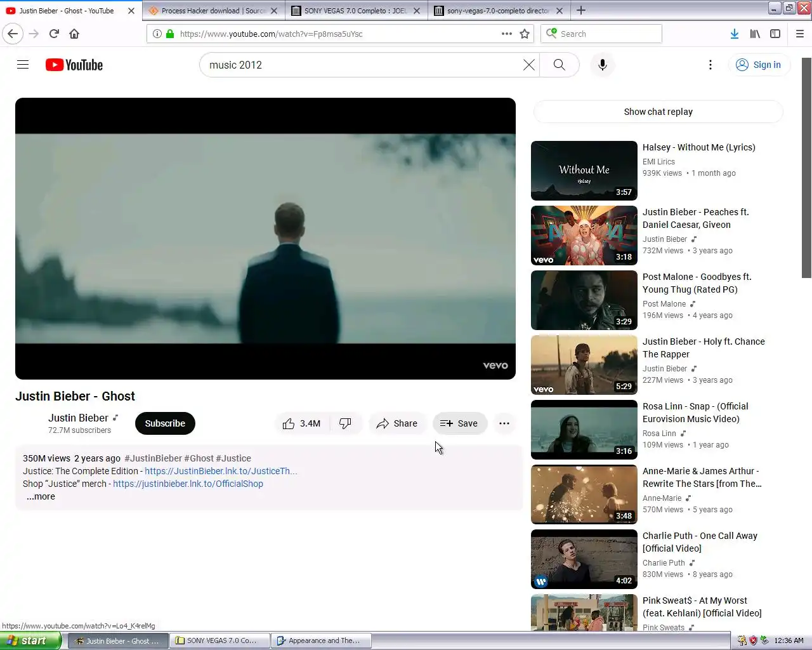Image resolution: width=812 pixels, height=650 pixels.
Task: Switch to SONY VEGAS 7.0 Co... taskbar window
Action: [219, 640]
